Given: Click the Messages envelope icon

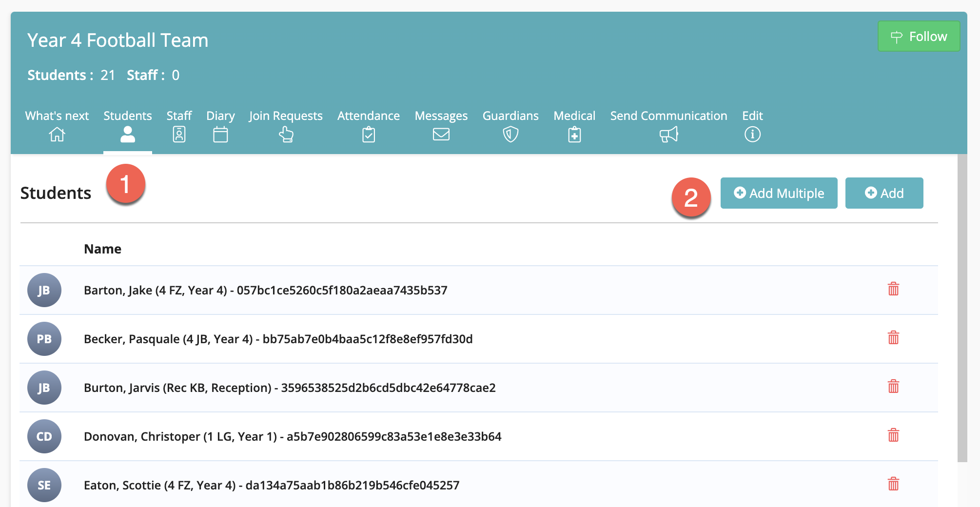Looking at the screenshot, I should 441,134.
